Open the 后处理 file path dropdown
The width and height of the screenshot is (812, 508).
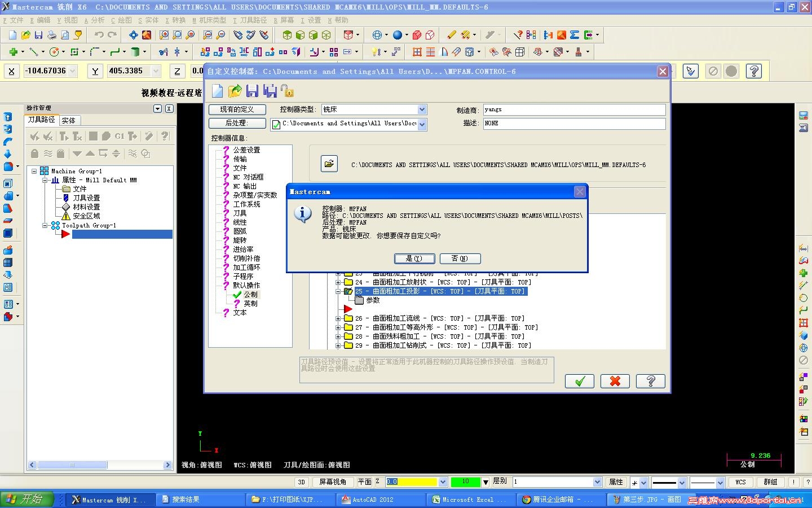pos(422,124)
